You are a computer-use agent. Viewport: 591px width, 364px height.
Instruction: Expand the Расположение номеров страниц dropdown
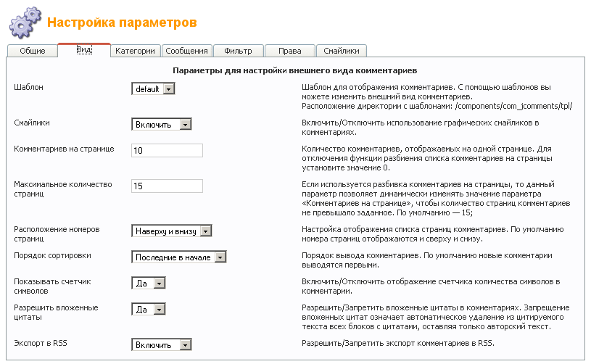click(x=171, y=231)
